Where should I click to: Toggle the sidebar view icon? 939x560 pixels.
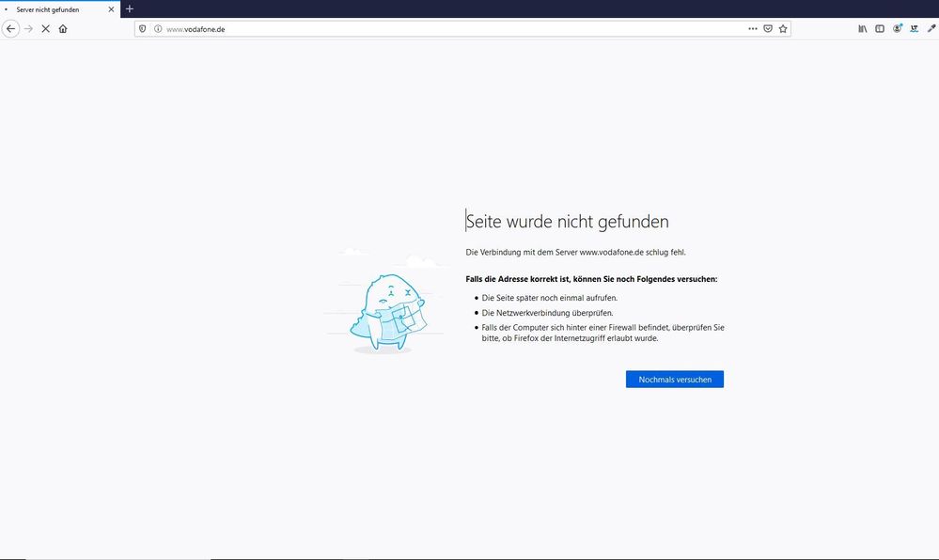click(x=880, y=29)
